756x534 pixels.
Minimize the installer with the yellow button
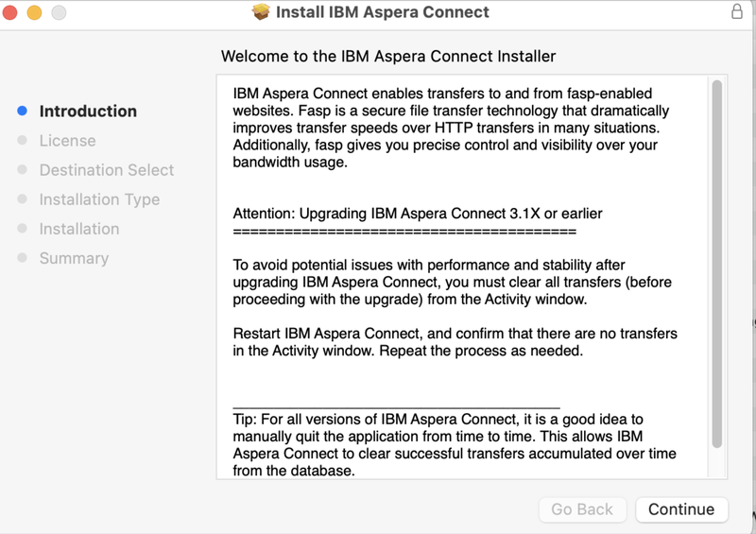[34, 13]
